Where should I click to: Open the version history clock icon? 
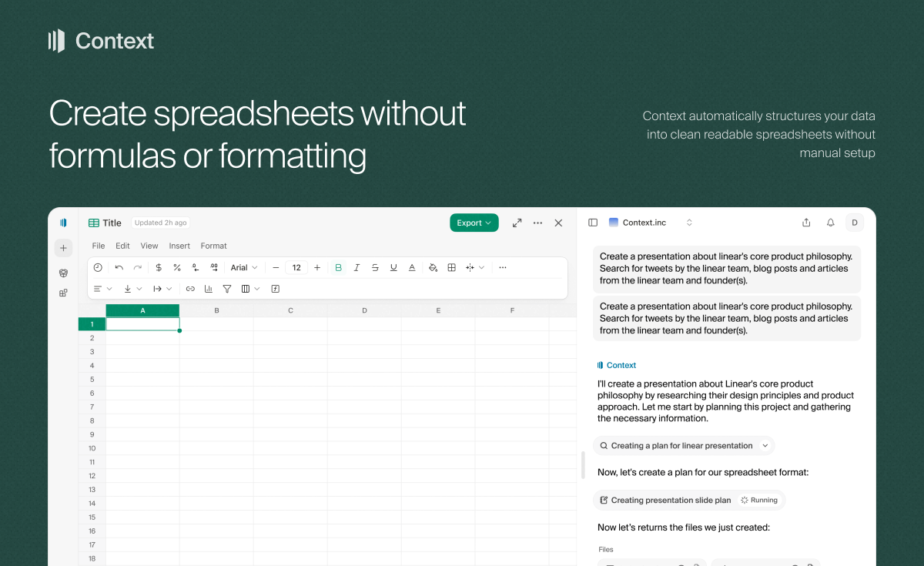[x=98, y=267]
